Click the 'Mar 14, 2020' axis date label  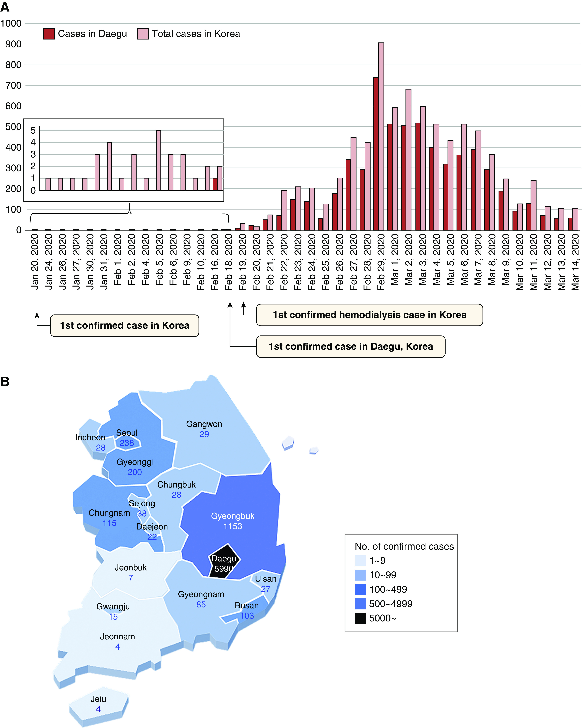point(575,262)
